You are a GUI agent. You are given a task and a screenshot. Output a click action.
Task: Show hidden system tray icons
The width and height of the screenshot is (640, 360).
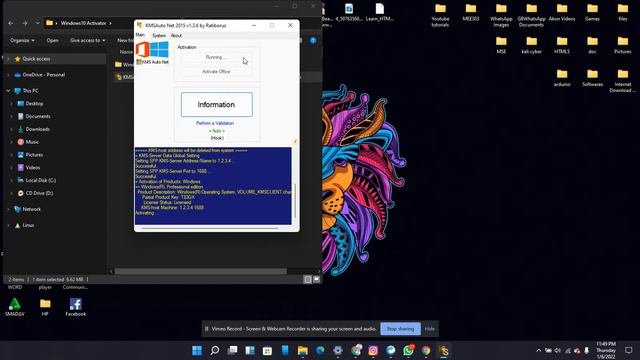[x=538, y=351]
